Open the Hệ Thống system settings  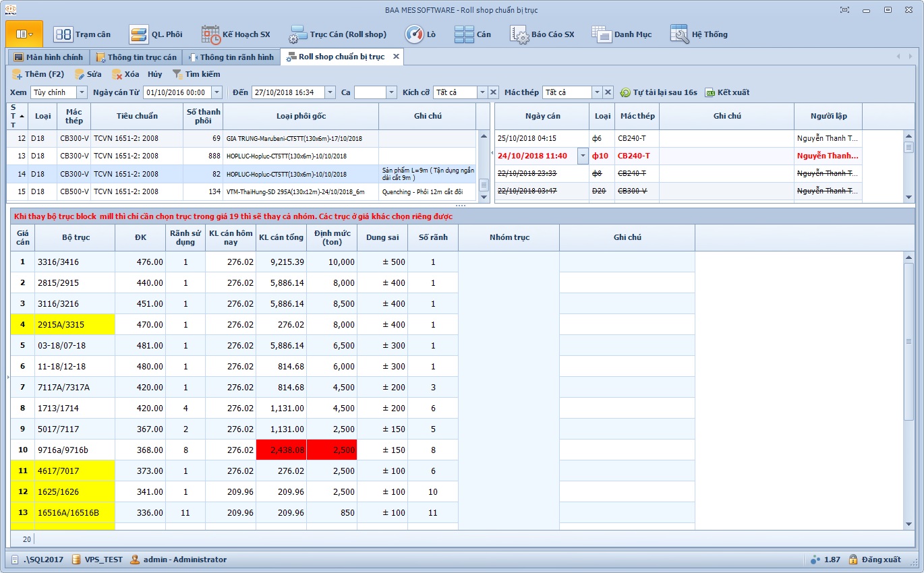click(x=699, y=34)
